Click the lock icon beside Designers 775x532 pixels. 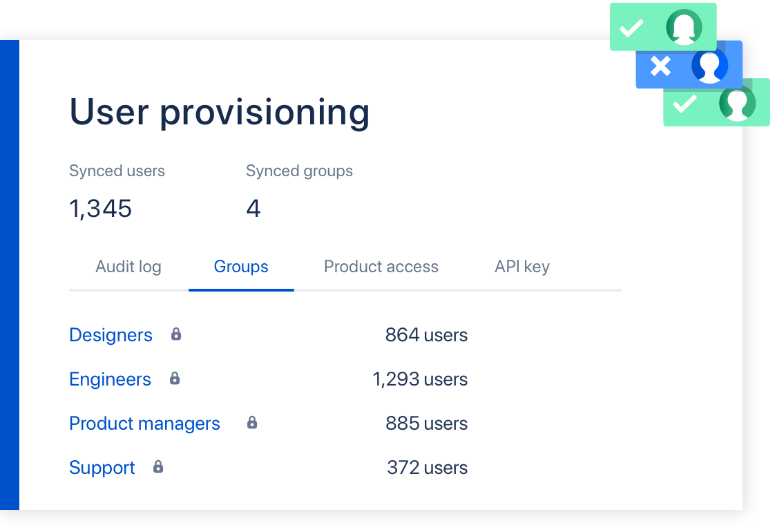pos(176,334)
